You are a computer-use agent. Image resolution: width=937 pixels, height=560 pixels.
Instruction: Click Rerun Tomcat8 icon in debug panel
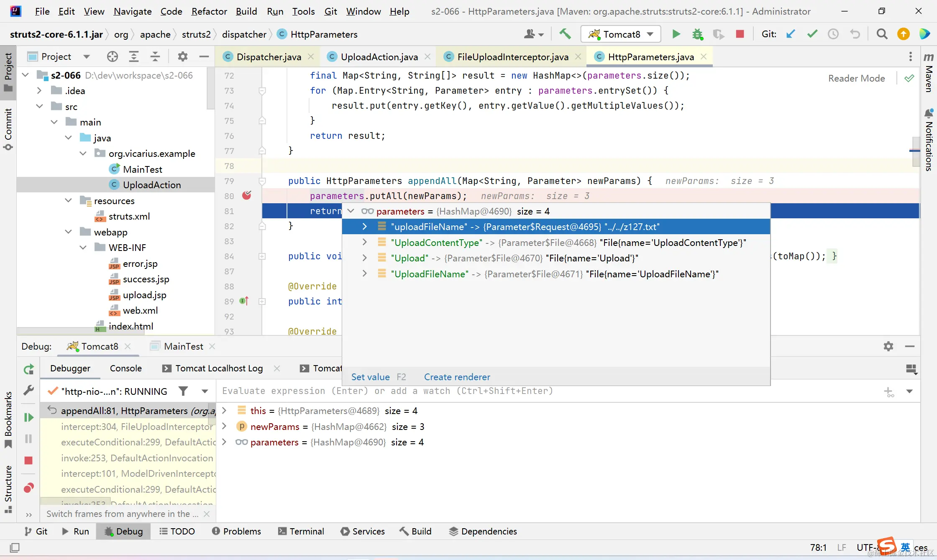point(28,369)
